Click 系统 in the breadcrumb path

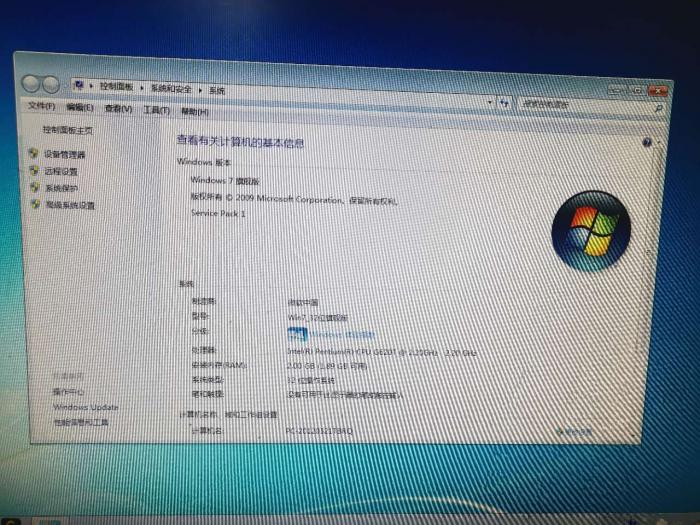pos(217,91)
